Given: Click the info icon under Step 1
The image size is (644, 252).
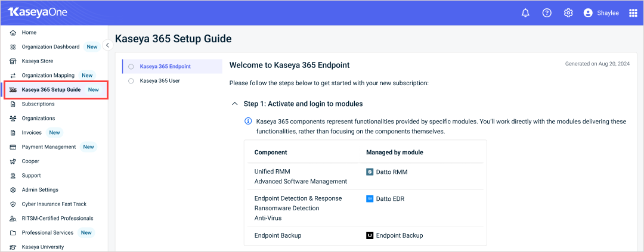Looking at the screenshot, I should tap(248, 121).
